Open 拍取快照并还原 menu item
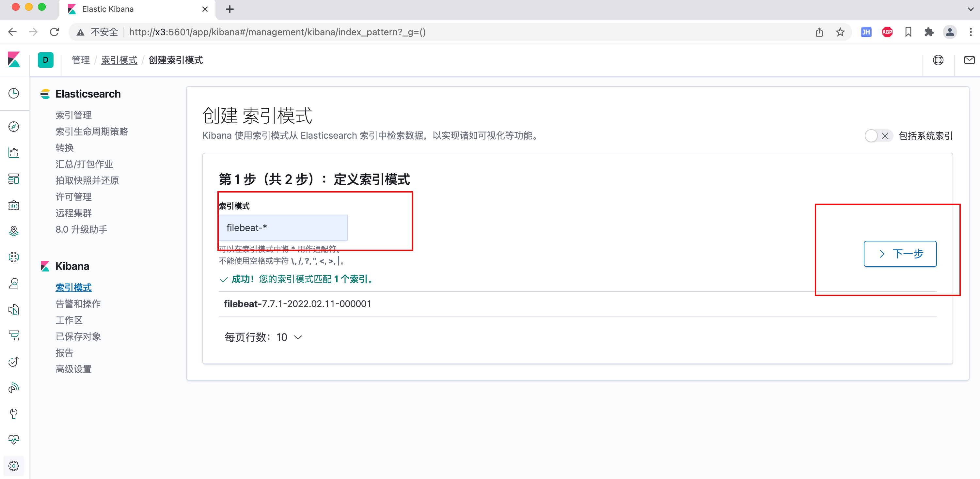980x479 pixels. click(87, 180)
